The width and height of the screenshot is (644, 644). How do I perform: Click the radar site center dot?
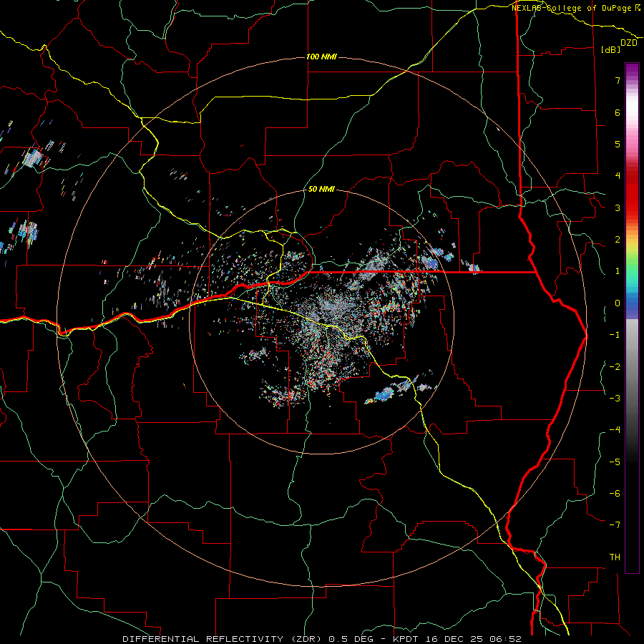323,321
